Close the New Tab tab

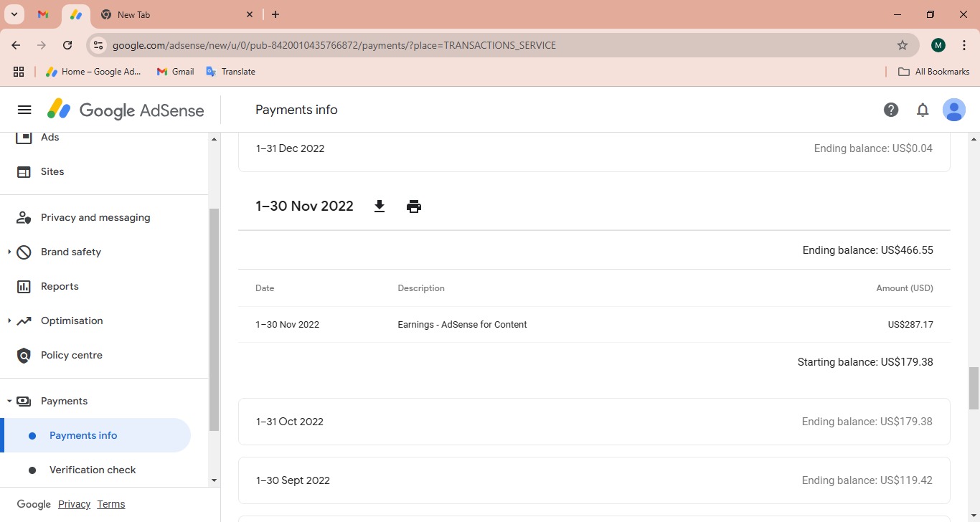pyautogui.click(x=250, y=14)
